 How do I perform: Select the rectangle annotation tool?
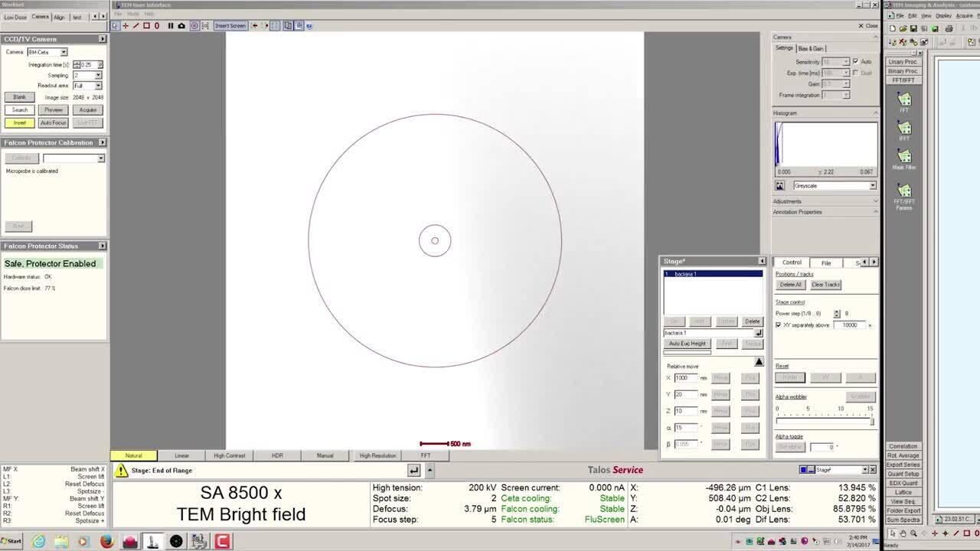coord(146,25)
